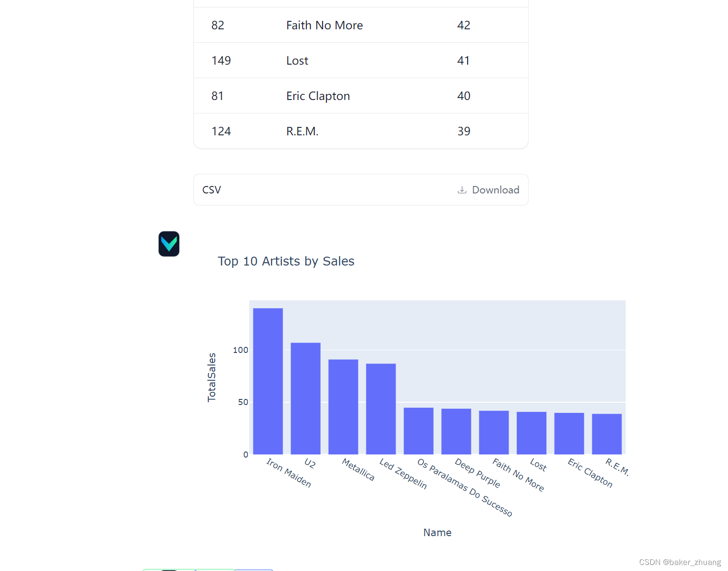The image size is (728, 571).
Task: Click the R.E.M. bar in chart
Action: pos(607,434)
